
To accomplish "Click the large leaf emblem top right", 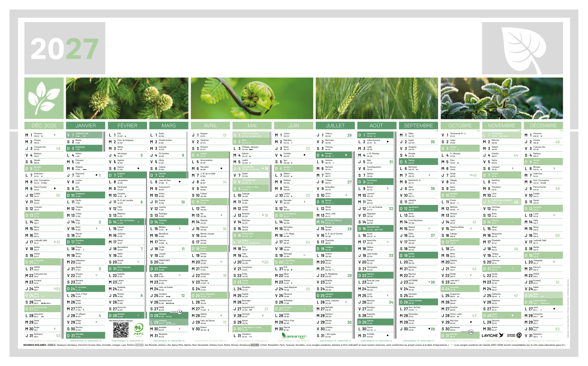I will tap(522, 48).
